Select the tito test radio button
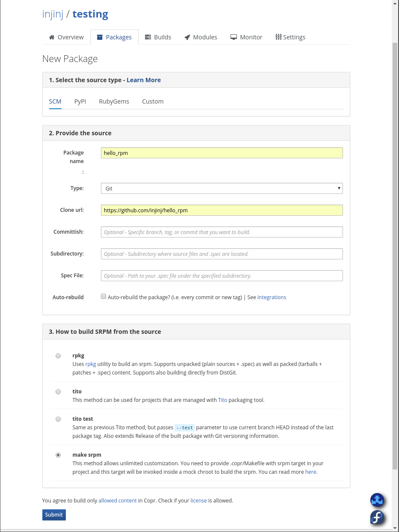This screenshot has height=532, width=399. tap(58, 419)
